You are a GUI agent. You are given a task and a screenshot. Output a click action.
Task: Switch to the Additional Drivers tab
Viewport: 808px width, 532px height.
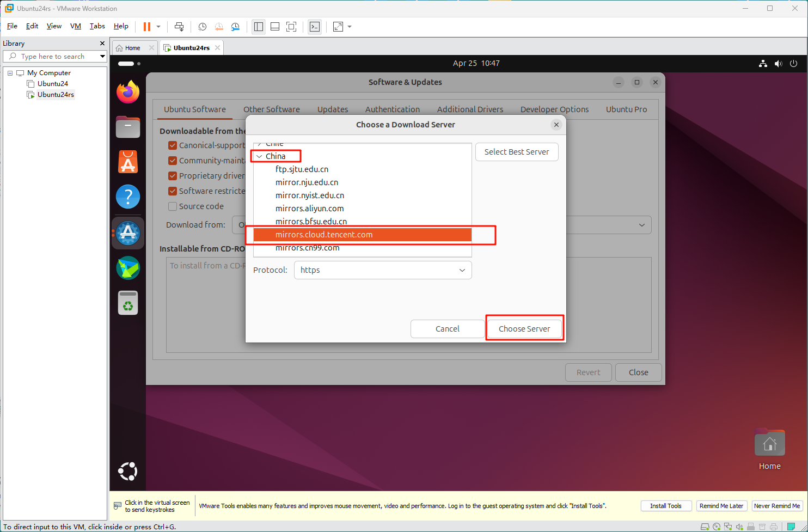click(470, 109)
